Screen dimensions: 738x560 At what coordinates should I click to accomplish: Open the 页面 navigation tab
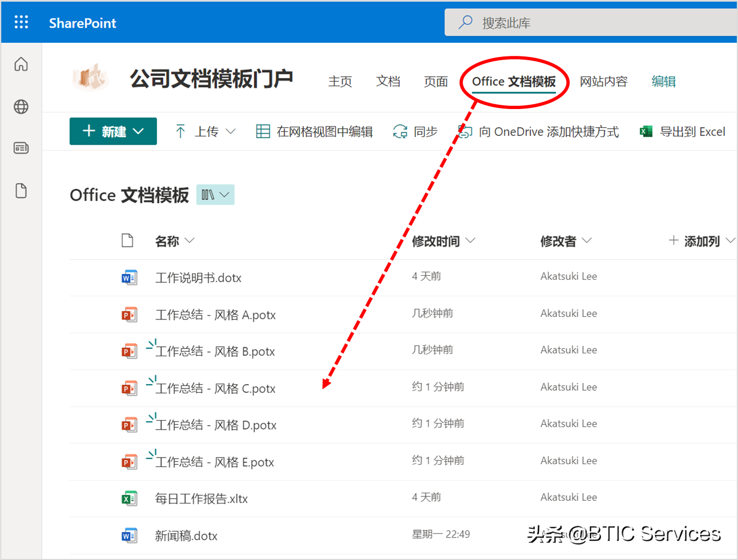pyautogui.click(x=436, y=82)
